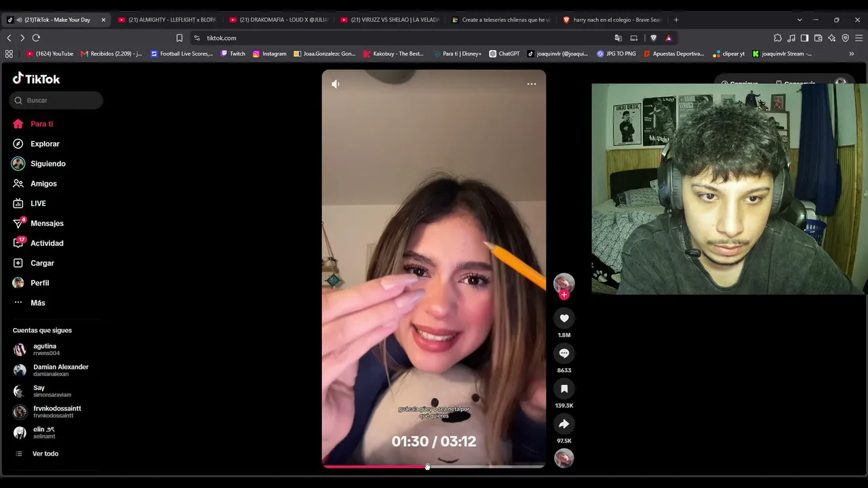
Task: Open the Recibidos Gmail bookmark
Action: pyautogui.click(x=111, y=54)
